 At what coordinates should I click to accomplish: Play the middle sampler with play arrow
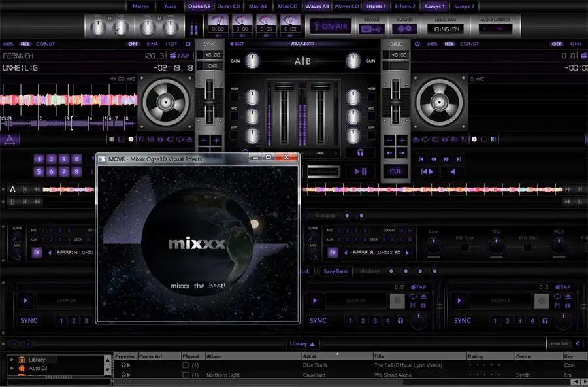[x=315, y=301]
